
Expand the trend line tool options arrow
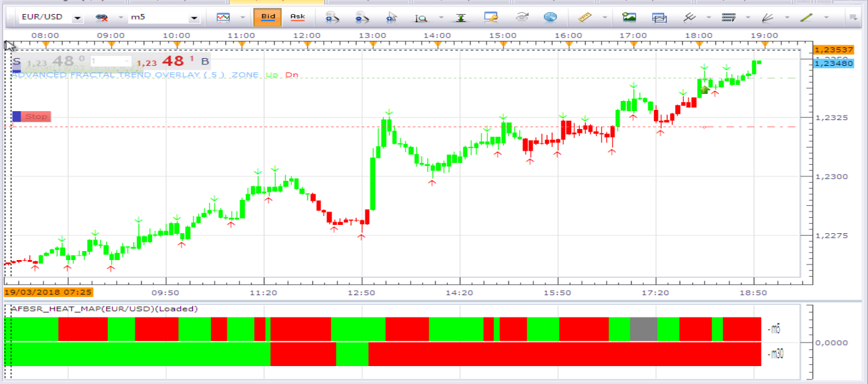[x=826, y=18]
